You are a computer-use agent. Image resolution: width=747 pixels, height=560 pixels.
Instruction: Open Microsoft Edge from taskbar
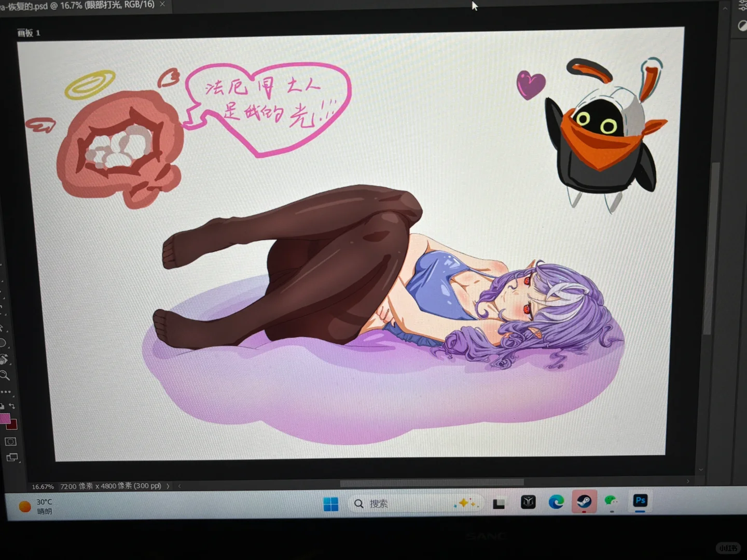[556, 501]
